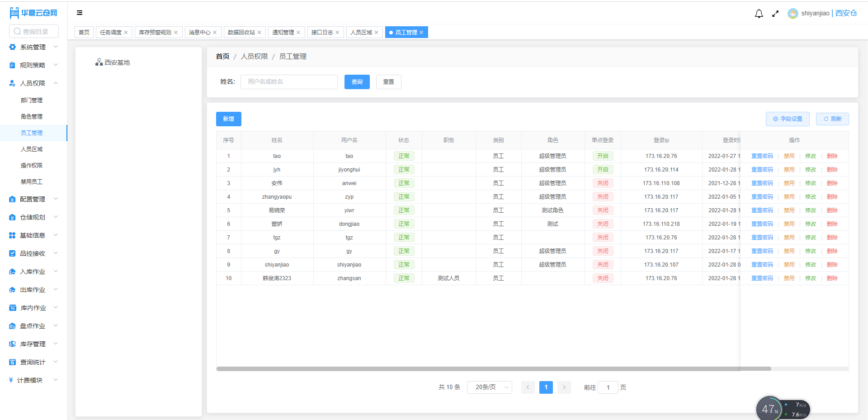
Task: Reset password for jiyonghui via 重置密码 link
Action: (x=762, y=169)
